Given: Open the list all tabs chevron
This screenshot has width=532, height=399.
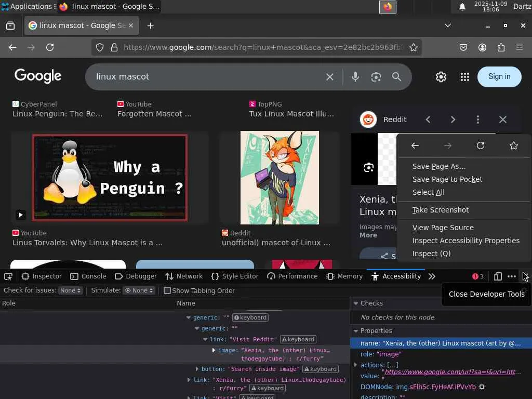Looking at the screenshot, I should pyautogui.click(x=448, y=25).
